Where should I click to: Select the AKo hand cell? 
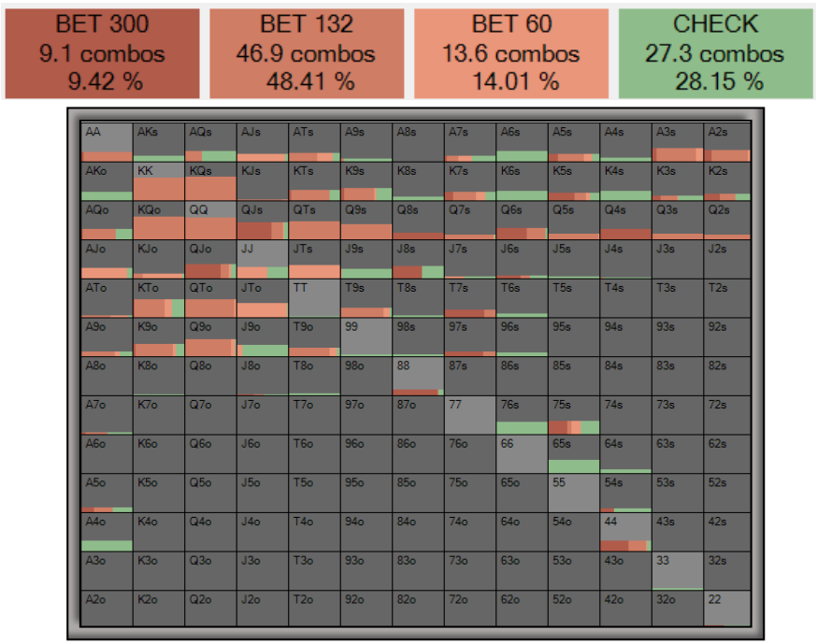tap(107, 181)
